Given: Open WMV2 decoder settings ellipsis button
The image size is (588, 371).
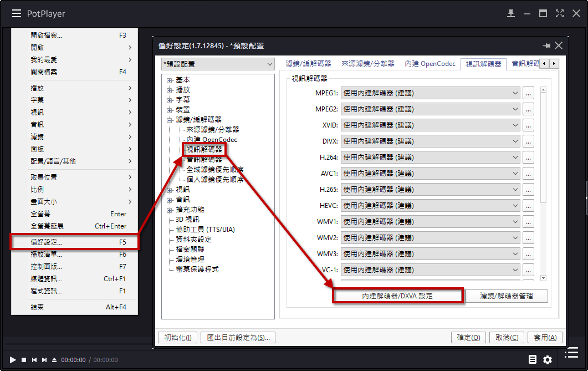Looking at the screenshot, I should 528,238.
